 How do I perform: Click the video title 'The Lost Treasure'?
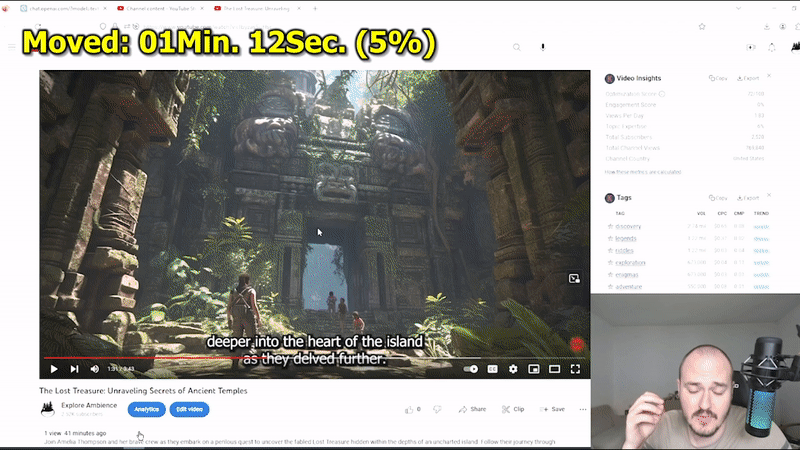tap(143, 391)
